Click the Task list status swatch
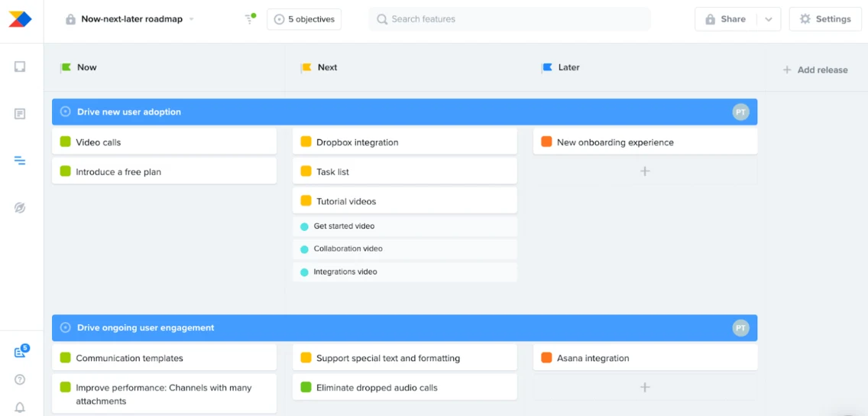Screen dimensions: 868x416 click(x=306, y=172)
